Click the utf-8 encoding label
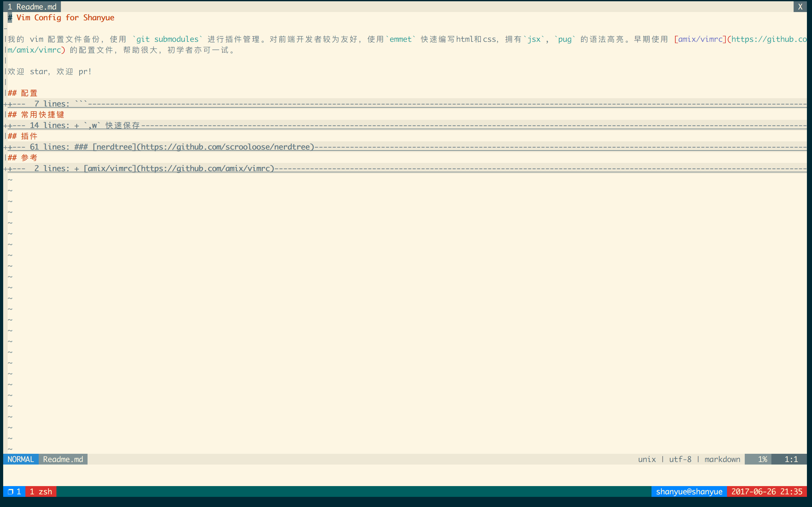 pos(680,459)
